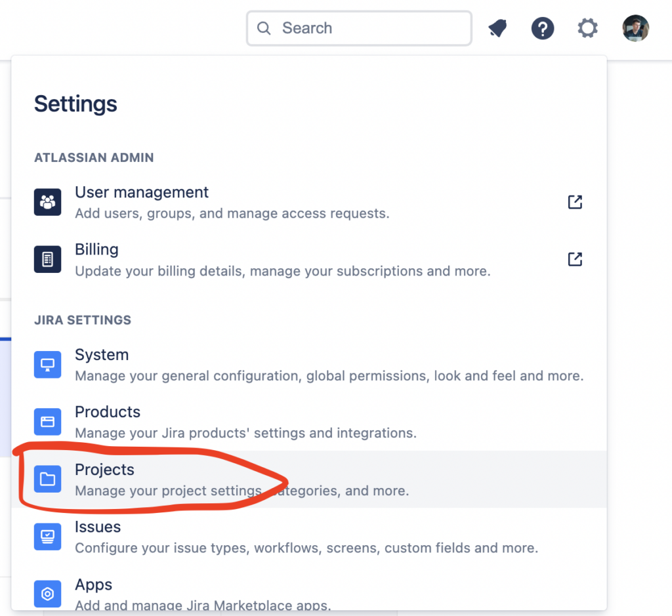Select the System settings entry
Viewport: 672px width, 616px height.
tap(309, 365)
